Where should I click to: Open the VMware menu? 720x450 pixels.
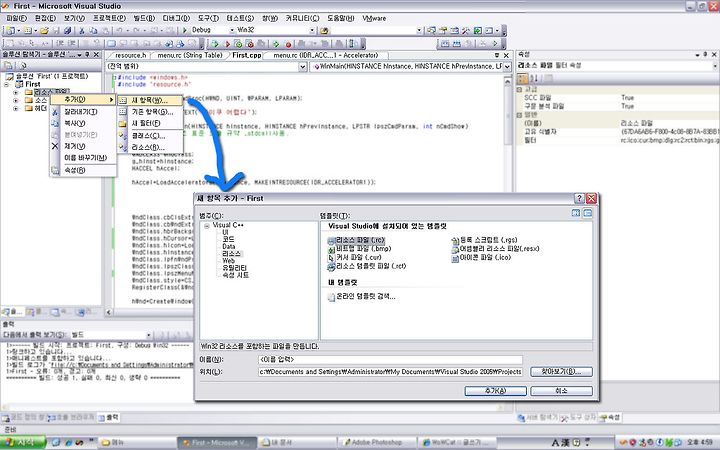point(374,18)
